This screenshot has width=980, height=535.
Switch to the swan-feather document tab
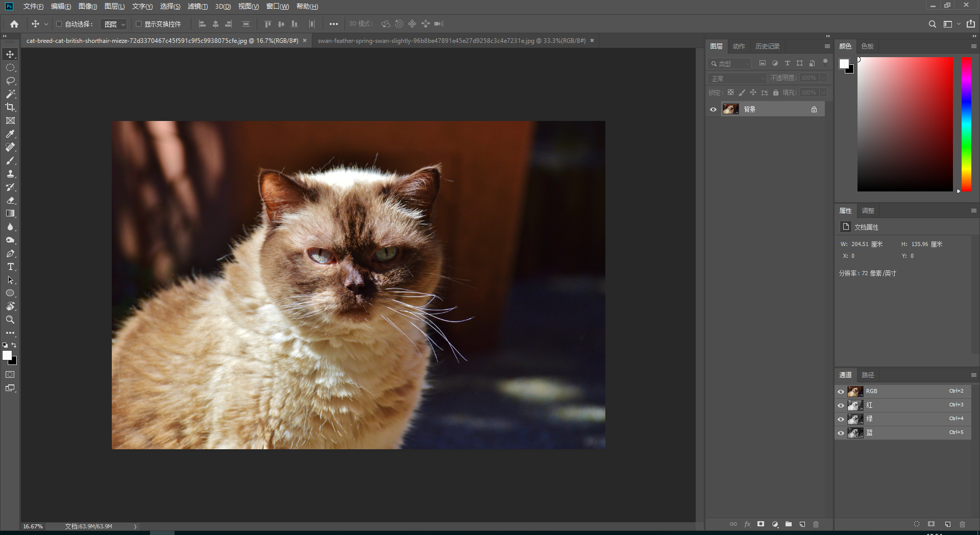pyautogui.click(x=452, y=41)
